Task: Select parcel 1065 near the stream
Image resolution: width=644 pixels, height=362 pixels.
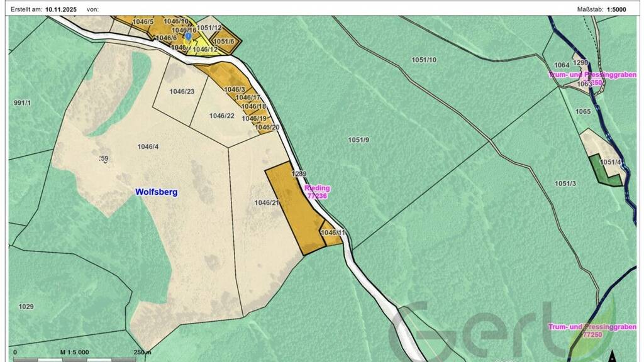Action: click(x=583, y=111)
